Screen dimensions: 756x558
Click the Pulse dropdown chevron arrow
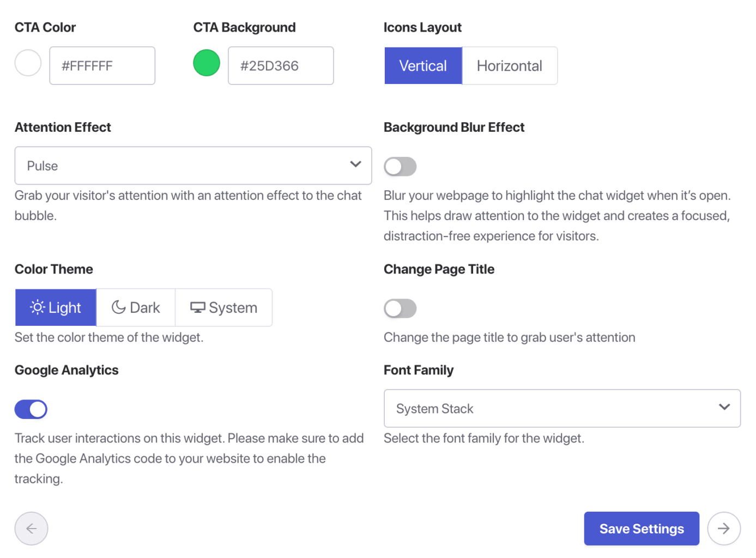[x=355, y=165]
